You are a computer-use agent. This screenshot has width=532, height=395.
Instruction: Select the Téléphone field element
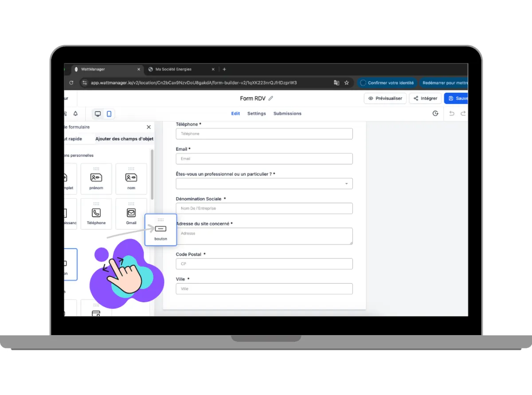96,214
